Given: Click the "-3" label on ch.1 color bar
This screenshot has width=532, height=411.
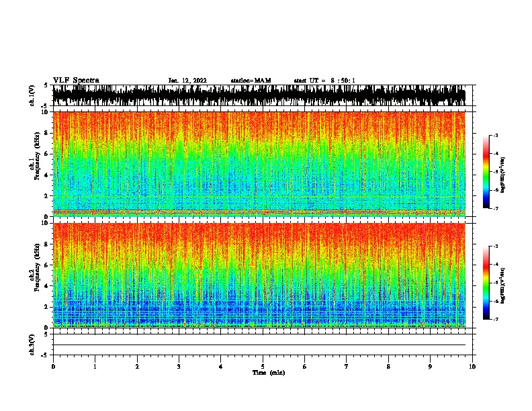Looking at the screenshot, I should (495, 136).
